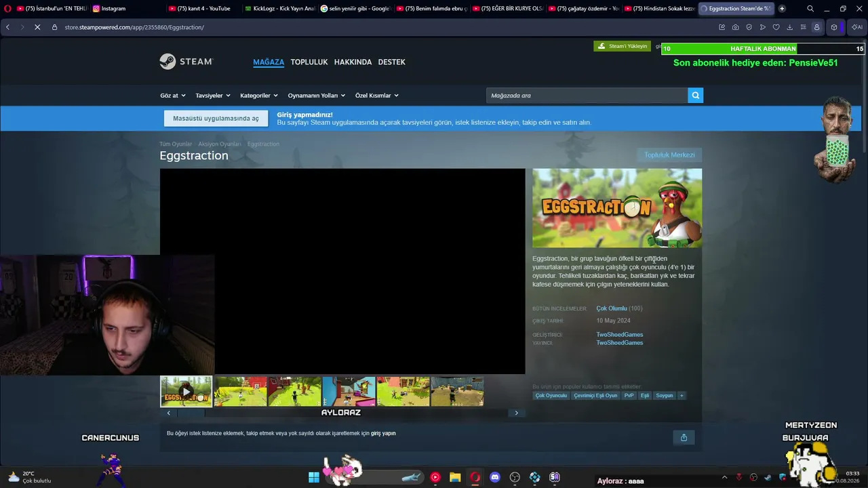Open the Opera shield privacy icon

pyautogui.click(x=749, y=27)
